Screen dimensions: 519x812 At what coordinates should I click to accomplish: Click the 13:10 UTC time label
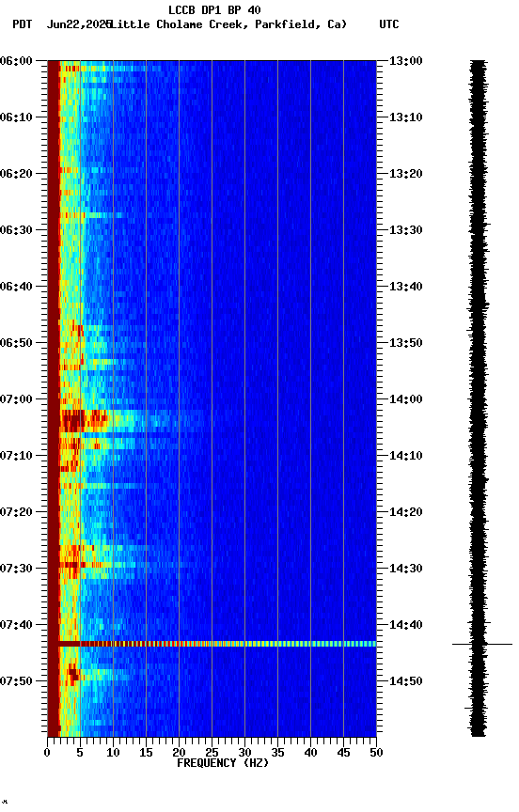click(x=406, y=117)
